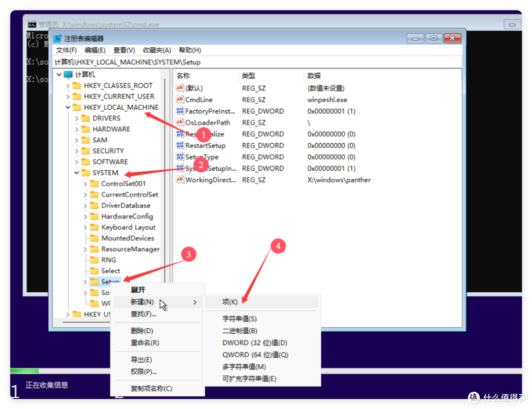Screen dimensions: 532x409
Task: Click the DriverDatabase folder icon
Action: [95, 205]
